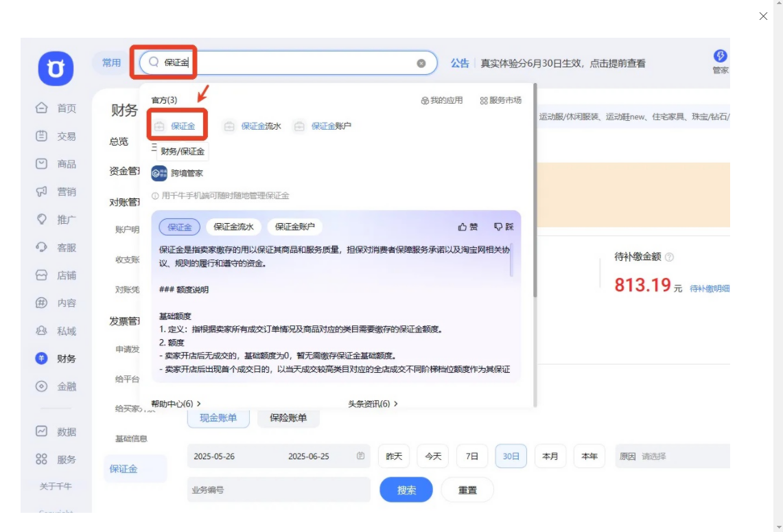Open the 原因 请选择 dropdown
This screenshot has width=783, height=532.
(x=672, y=456)
